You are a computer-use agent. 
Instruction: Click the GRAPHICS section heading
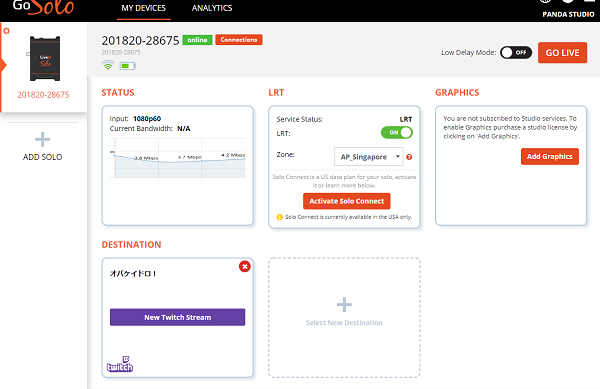coord(457,93)
